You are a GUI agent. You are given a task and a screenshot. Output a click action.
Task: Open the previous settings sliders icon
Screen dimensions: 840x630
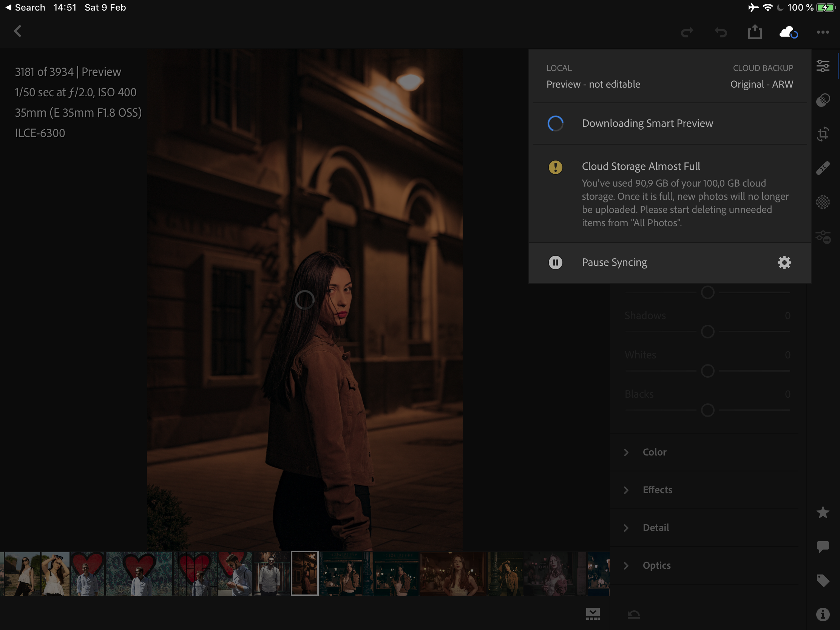pos(823,236)
